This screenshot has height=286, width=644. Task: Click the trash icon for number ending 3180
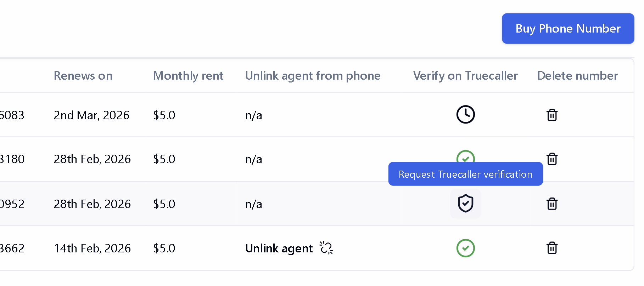[x=552, y=159]
